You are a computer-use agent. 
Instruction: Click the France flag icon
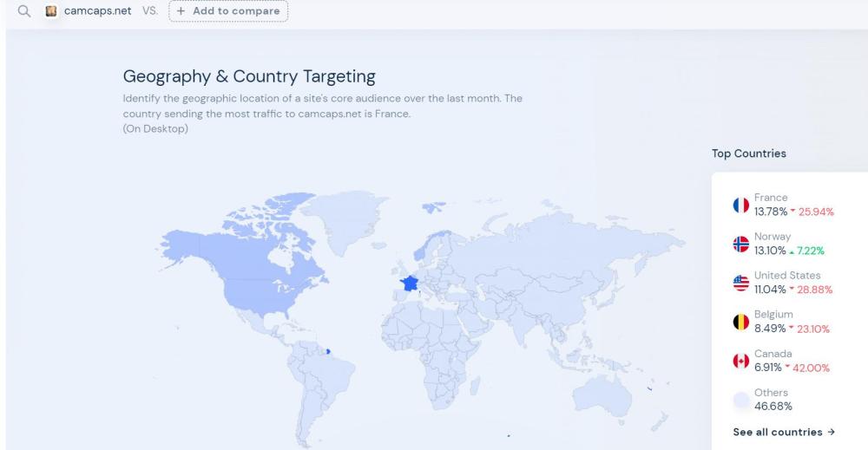[x=740, y=205]
